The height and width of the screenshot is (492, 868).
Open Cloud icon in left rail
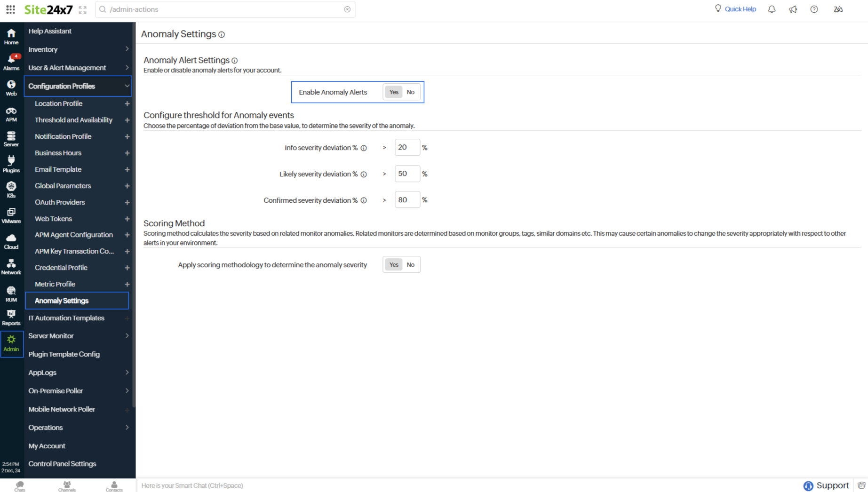(x=11, y=242)
